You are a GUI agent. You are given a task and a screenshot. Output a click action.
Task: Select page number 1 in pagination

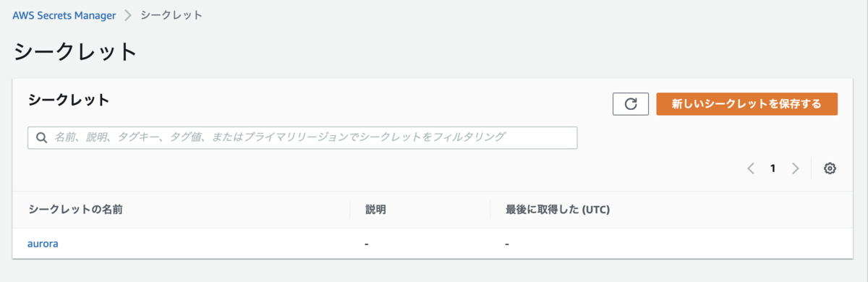pyautogui.click(x=773, y=168)
